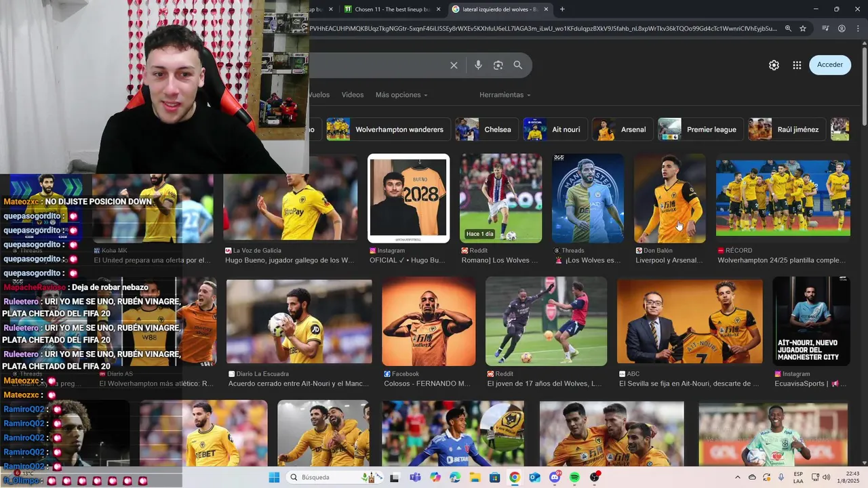Click the Google search input field
Viewport: 868px width, 488px height.
tap(376, 65)
